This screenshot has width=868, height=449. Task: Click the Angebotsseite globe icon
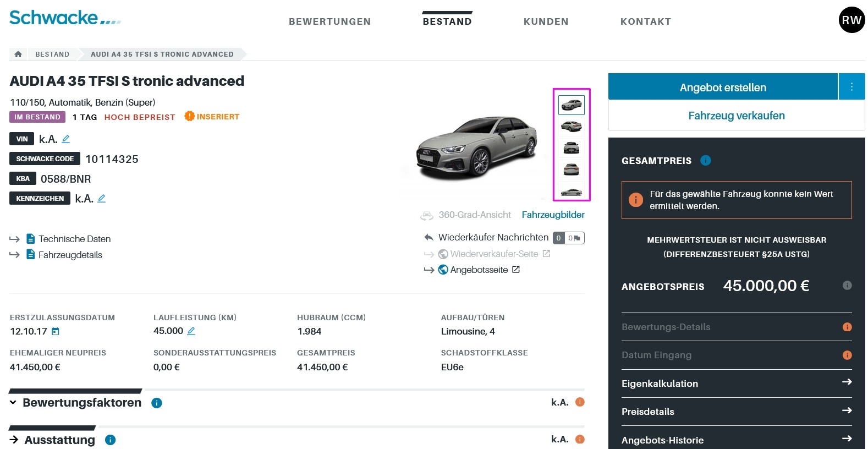coord(443,270)
